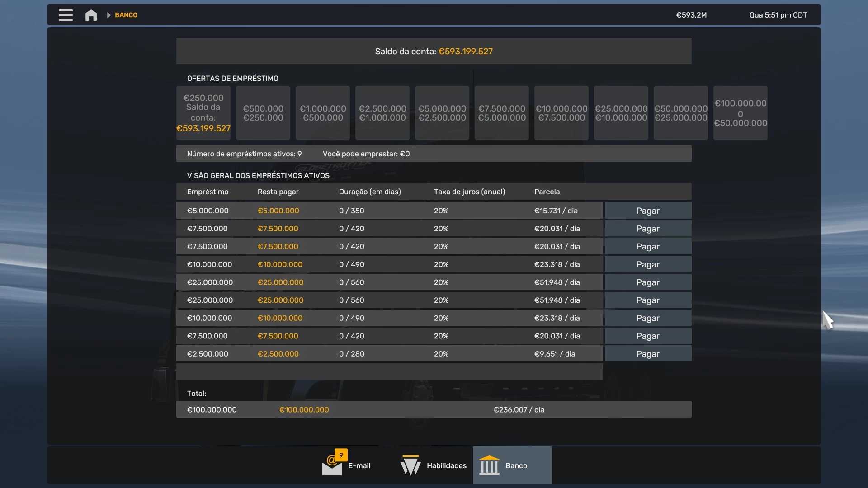
Task: Click the Banco building icon
Action: point(489,465)
